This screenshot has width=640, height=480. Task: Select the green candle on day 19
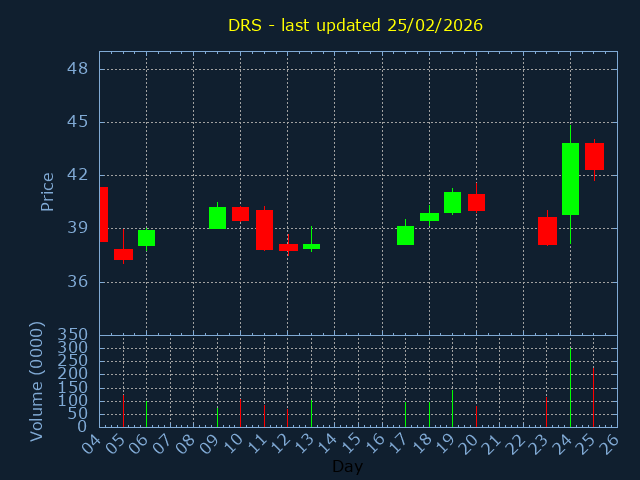click(x=452, y=202)
